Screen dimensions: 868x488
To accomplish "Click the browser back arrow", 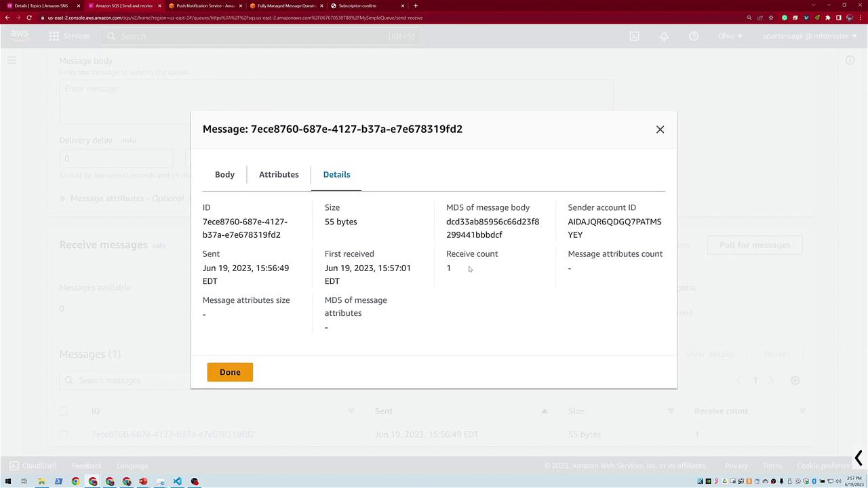I will (x=7, y=18).
